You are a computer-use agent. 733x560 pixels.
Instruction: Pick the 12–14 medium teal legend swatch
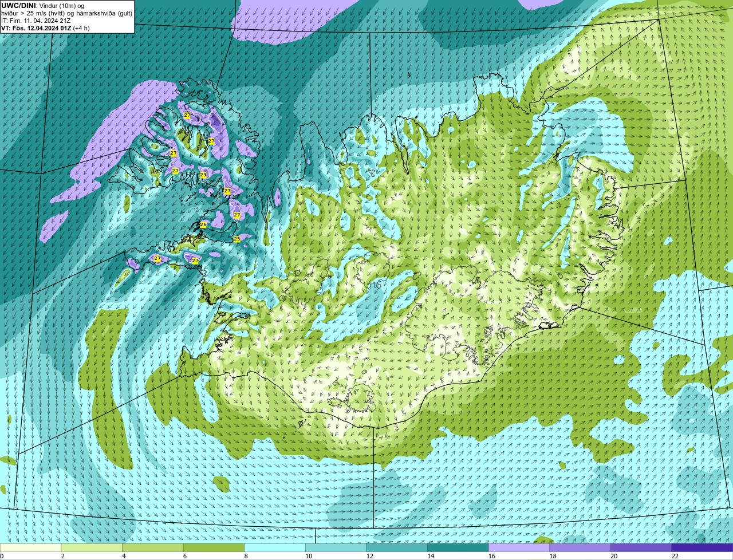pyautogui.click(x=397, y=547)
